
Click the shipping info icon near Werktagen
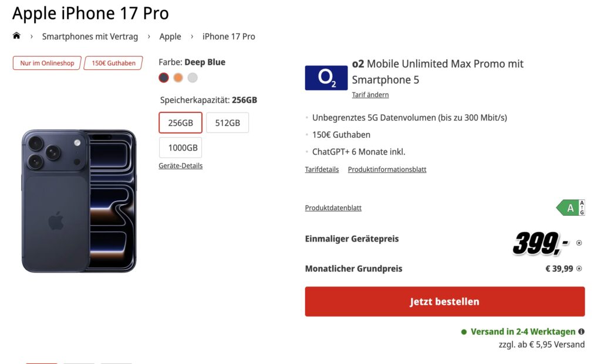point(581,332)
